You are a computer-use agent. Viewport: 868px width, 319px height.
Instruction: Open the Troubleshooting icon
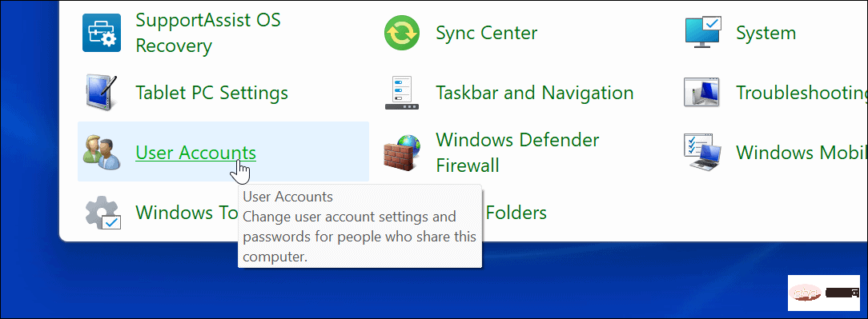click(702, 92)
